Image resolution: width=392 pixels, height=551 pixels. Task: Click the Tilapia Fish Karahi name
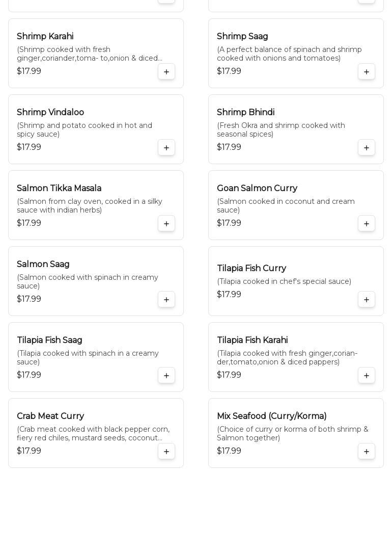pyautogui.click(x=253, y=340)
